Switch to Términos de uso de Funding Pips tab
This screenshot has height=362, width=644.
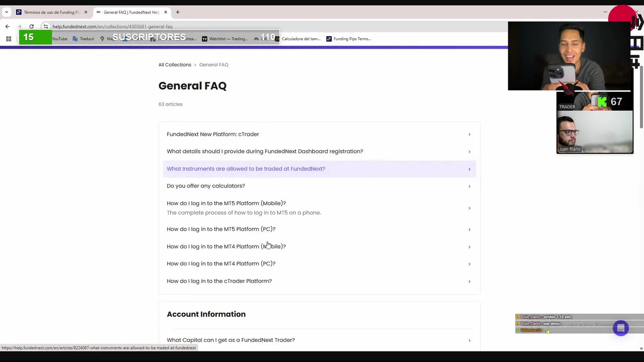pos(52,12)
